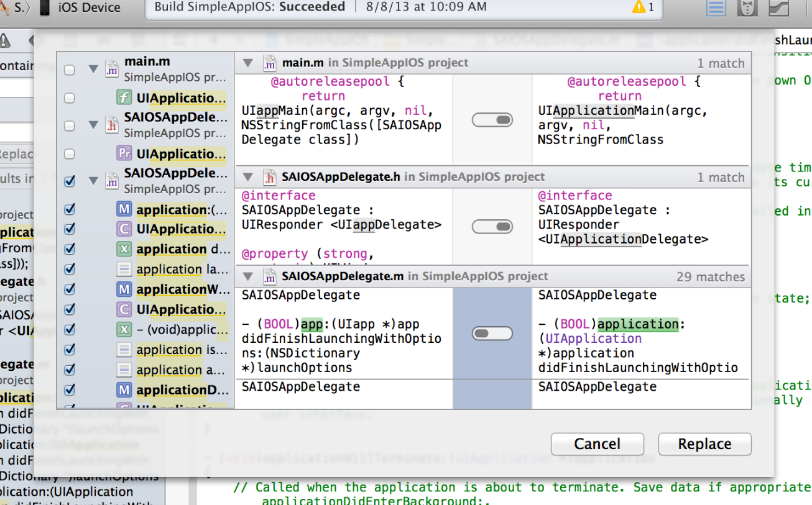Viewport: 812px width, 505px height.
Task: Click SAIOSAppDelegate.h icon in preview header
Action: point(269,177)
